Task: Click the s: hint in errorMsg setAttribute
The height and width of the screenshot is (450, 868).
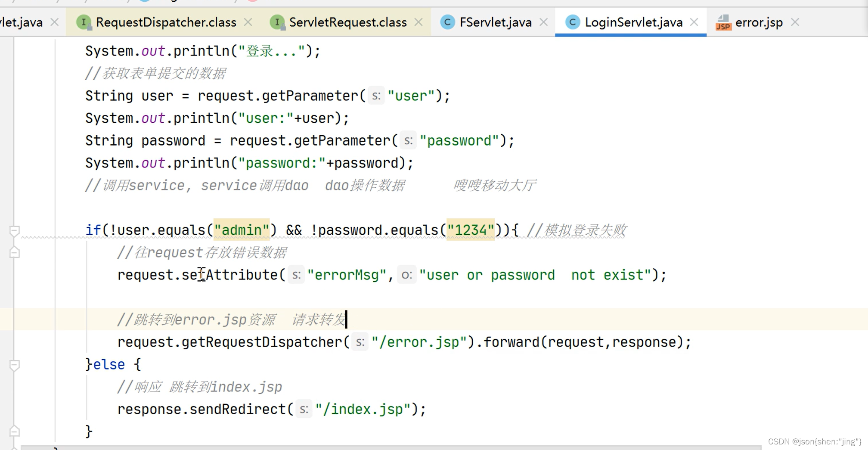Action: [296, 275]
